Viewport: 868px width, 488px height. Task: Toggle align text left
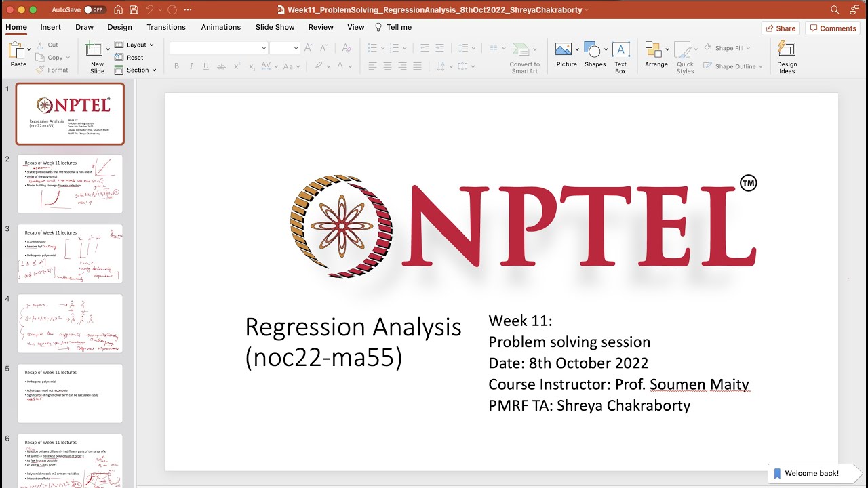point(372,66)
